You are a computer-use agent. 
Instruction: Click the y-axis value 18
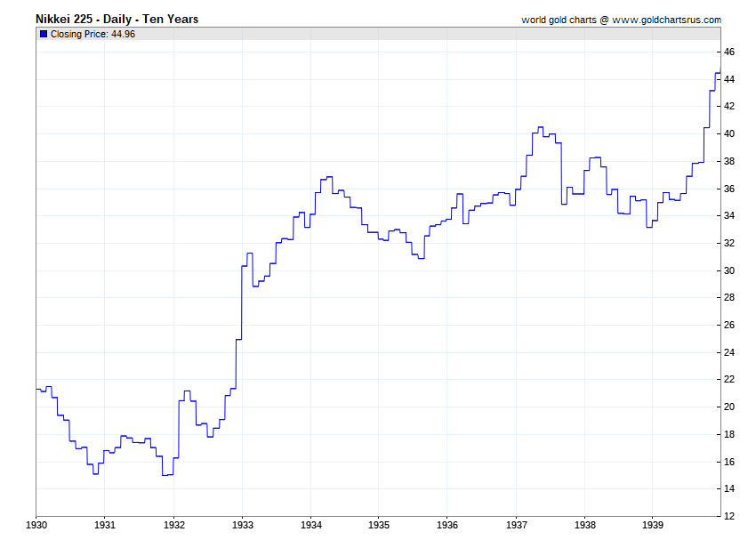click(x=729, y=434)
